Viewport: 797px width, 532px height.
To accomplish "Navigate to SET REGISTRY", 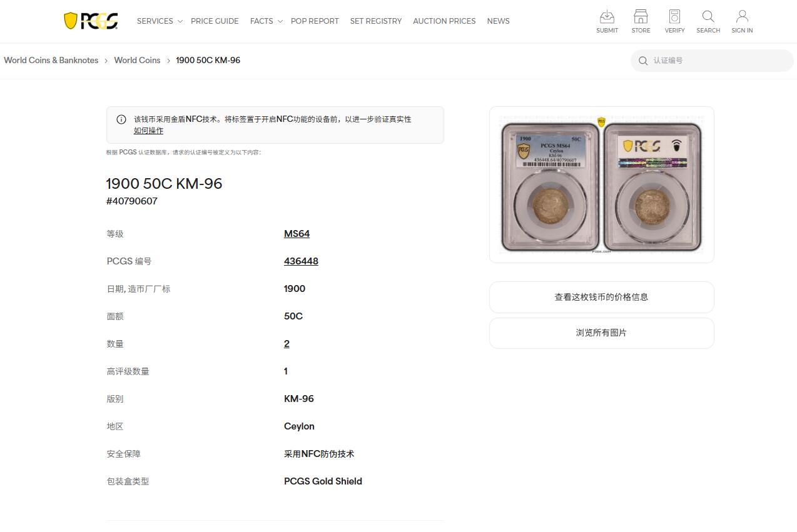I will click(x=375, y=21).
